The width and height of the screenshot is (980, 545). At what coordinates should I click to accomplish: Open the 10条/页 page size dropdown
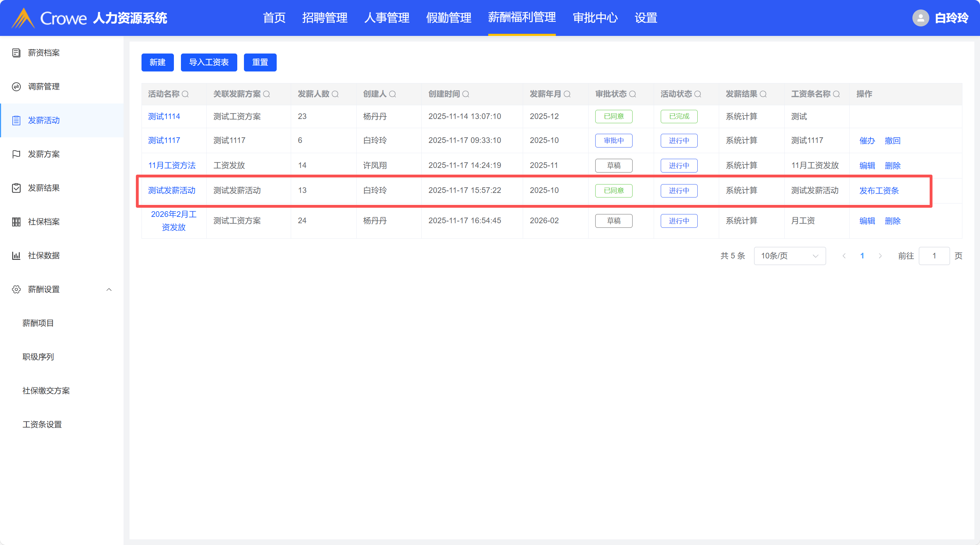tap(790, 256)
